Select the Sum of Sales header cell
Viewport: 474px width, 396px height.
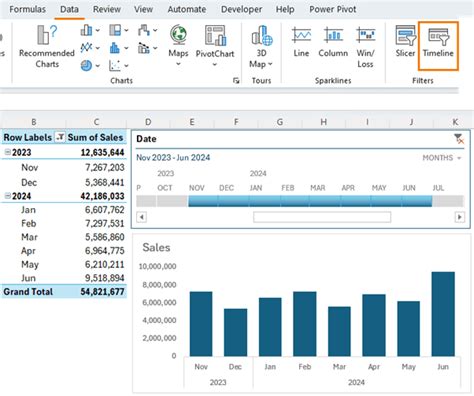(x=96, y=137)
